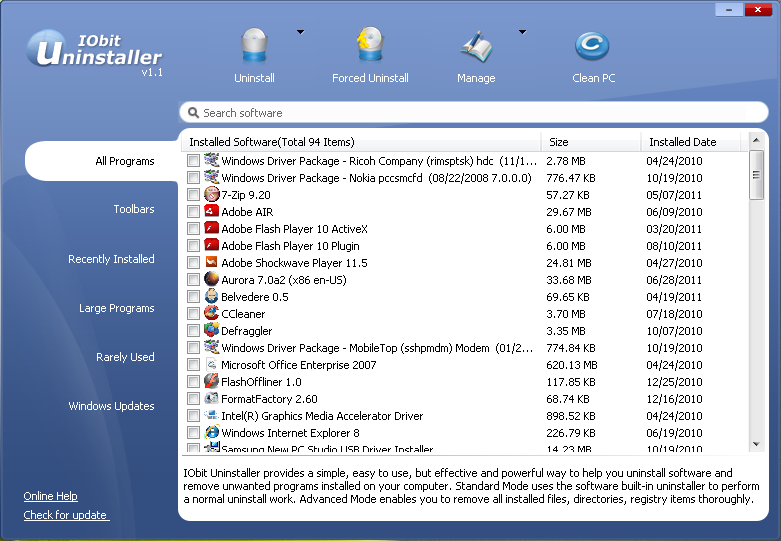Viewport: 781px width, 541px height.
Task: Minimize the IObit Uninstaller window
Action: [729, 9]
